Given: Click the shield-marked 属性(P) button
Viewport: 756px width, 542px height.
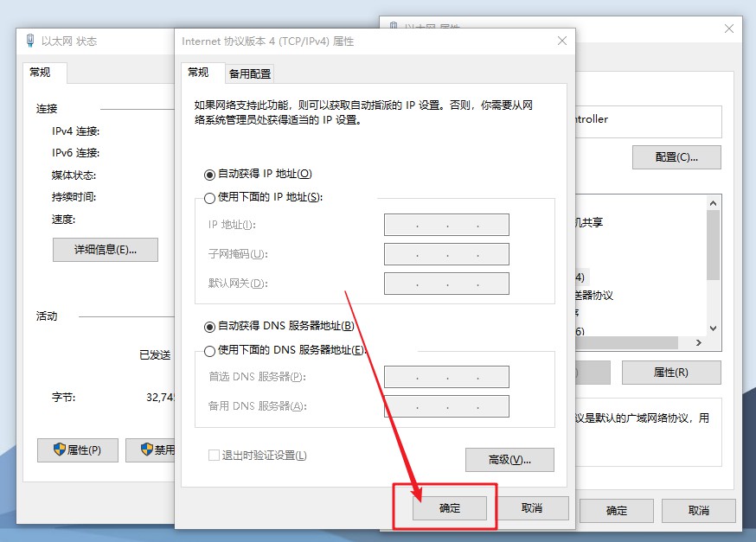Looking at the screenshot, I should click(77, 450).
